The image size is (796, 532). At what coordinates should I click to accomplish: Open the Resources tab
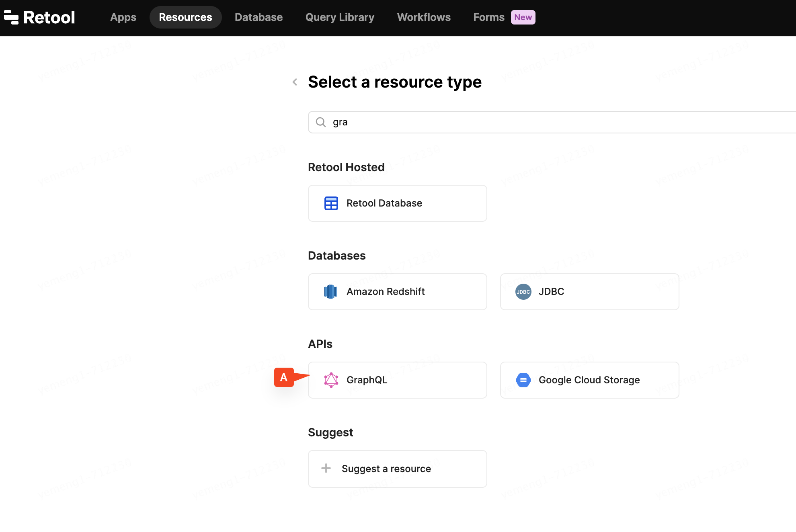pos(185,17)
